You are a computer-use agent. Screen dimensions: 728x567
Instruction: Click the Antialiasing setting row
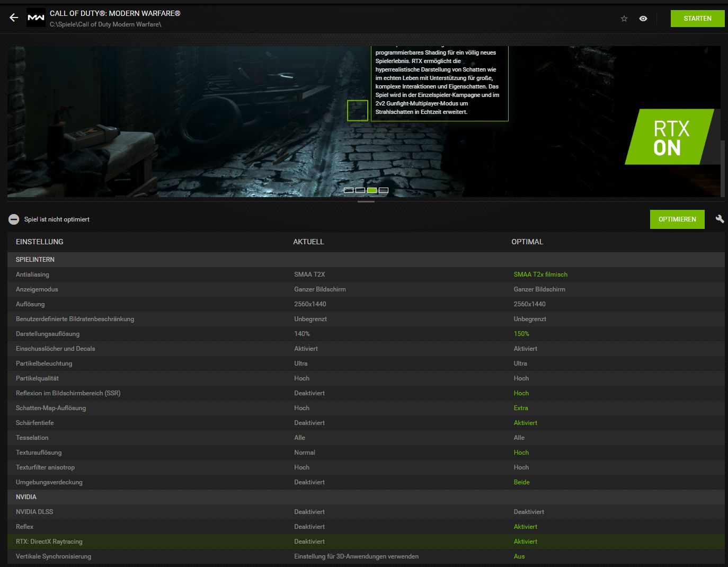(x=366, y=274)
